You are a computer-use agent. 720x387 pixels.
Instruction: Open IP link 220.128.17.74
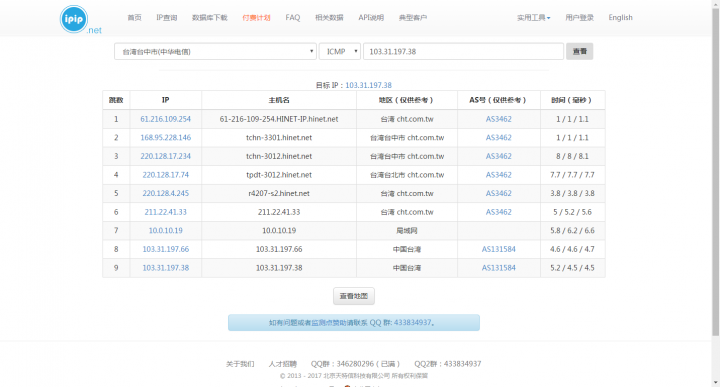coord(165,174)
